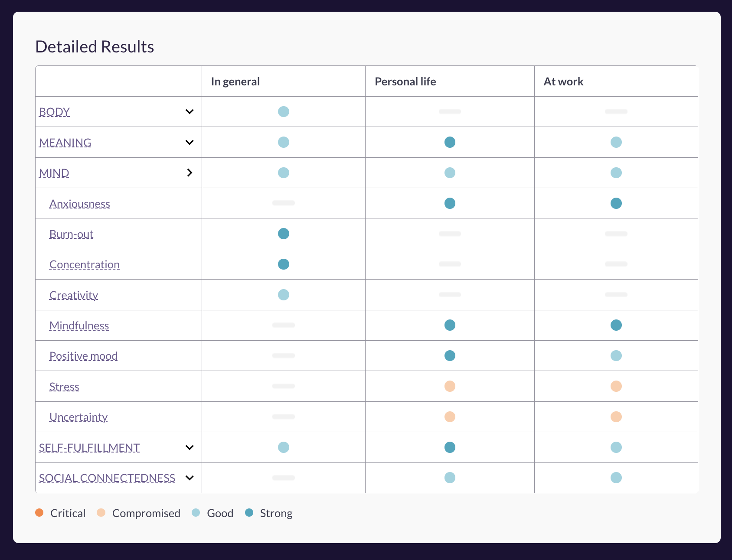The height and width of the screenshot is (560, 732).
Task: Expand the SELF-FULFILLMENT category chevron
Action: pyautogui.click(x=189, y=448)
